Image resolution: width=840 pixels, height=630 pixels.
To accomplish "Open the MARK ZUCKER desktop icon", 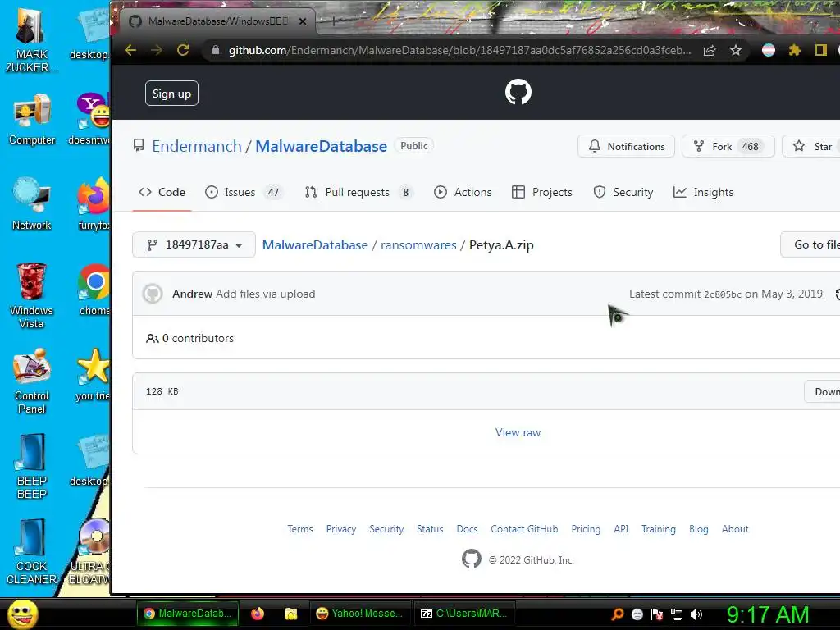I will coord(32,40).
